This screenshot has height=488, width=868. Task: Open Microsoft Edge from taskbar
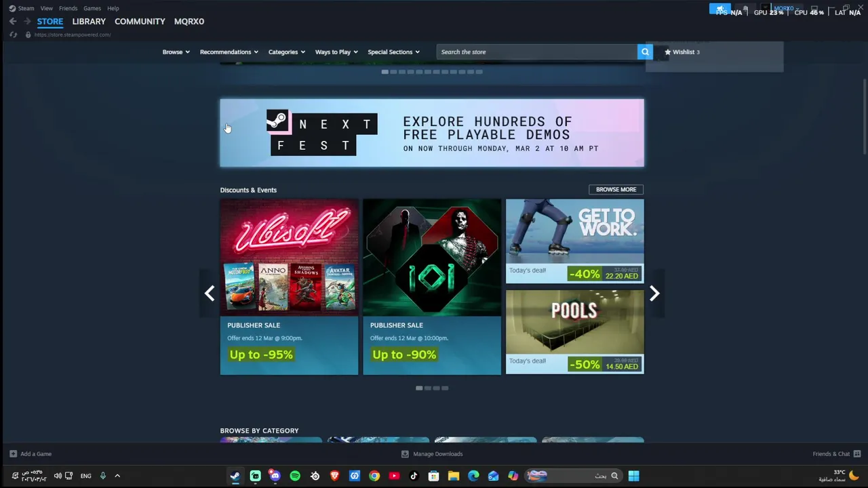tap(473, 476)
